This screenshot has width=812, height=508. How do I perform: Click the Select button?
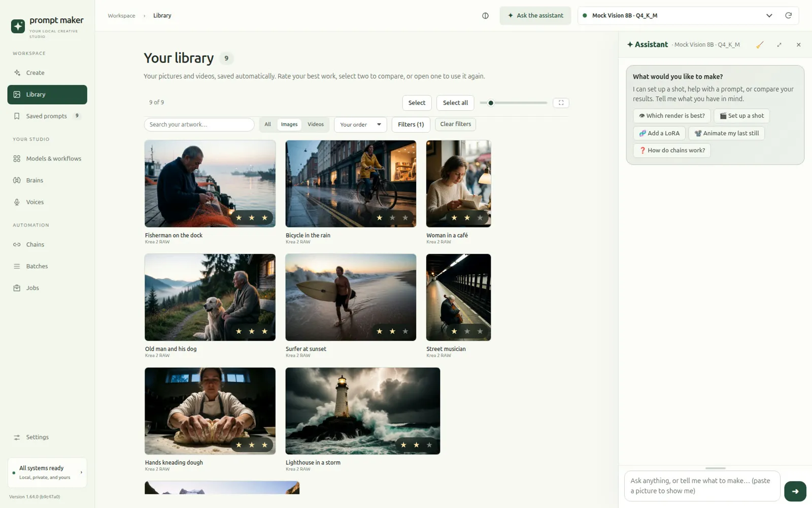click(x=417, y=103)
